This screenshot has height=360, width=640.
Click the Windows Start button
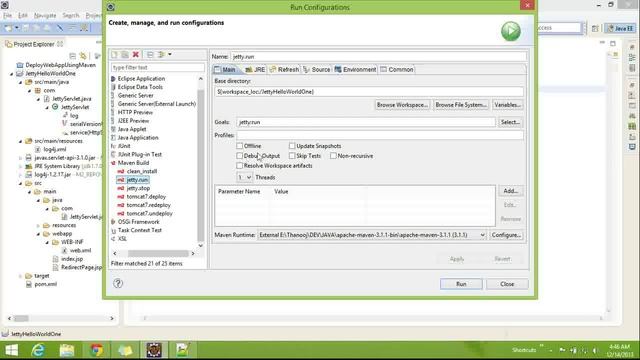pyautogui.click(x=11, y=350)
